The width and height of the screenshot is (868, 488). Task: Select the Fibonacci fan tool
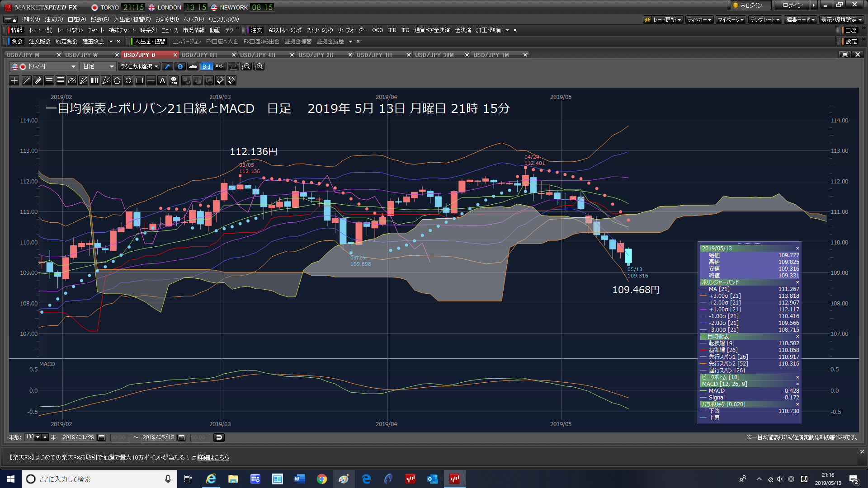tap(83, 80)
